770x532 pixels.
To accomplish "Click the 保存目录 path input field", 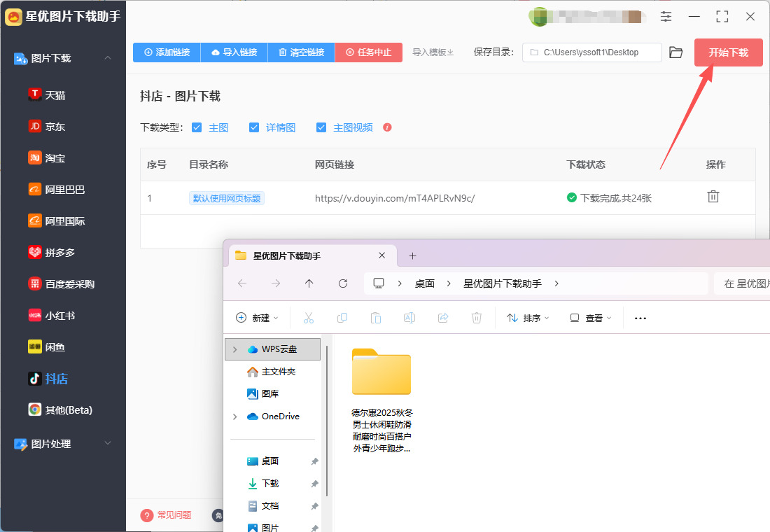I will pos(595,52).
